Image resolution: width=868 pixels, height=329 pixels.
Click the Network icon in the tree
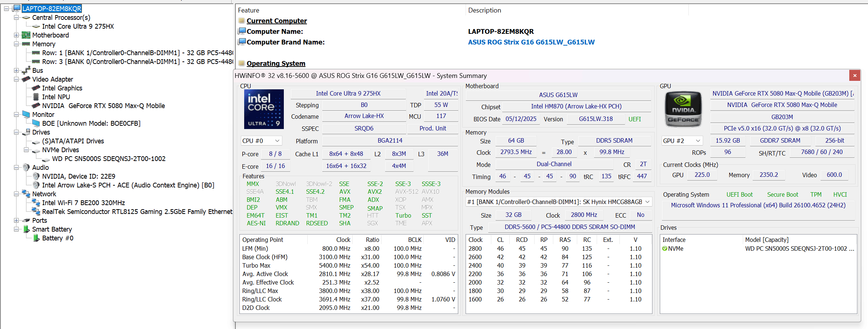tap(26, 194)
